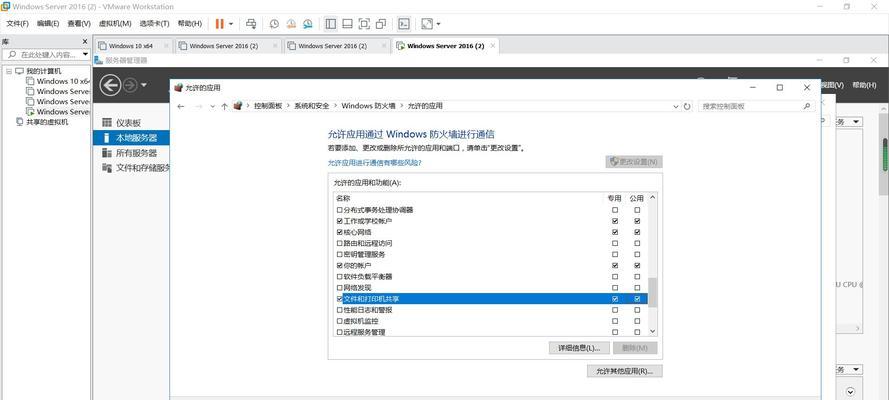The height and width of the screenshot is (400, 889).
Task: Click Windows 防火墙 in breadcrumb path
Action: (369, 106)
